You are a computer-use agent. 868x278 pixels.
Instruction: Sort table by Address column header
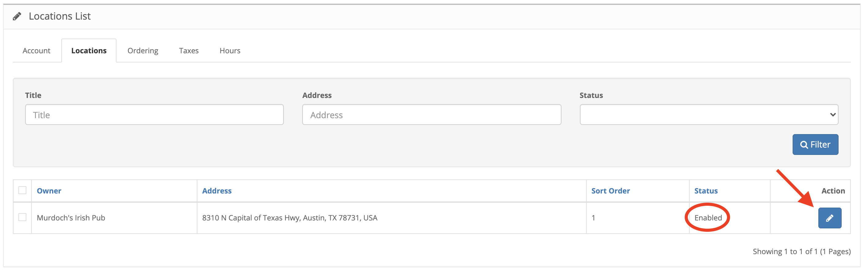217,191
